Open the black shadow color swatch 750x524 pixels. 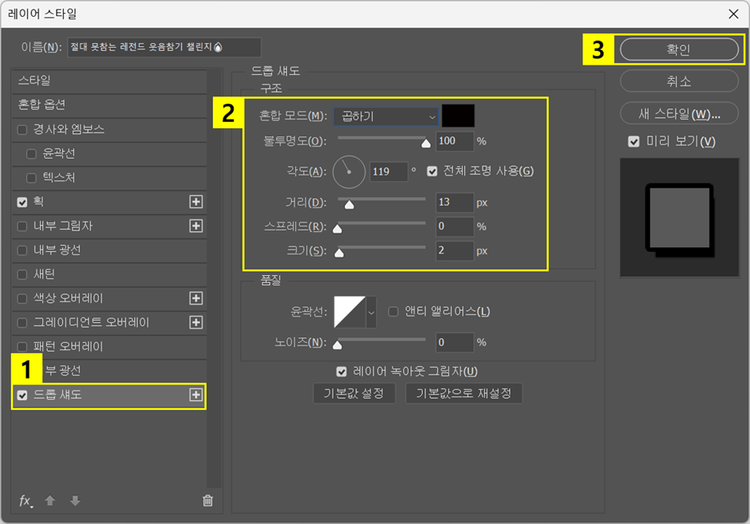click(458, 116)
